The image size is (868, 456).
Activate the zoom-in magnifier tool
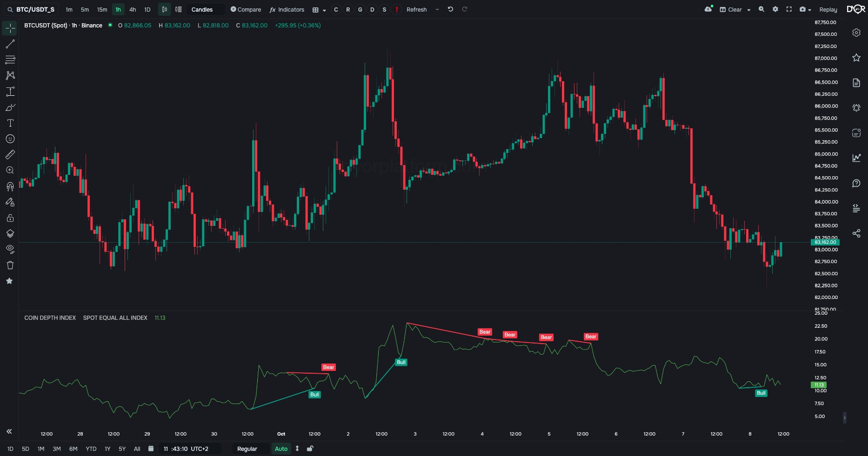click(10, 171)
